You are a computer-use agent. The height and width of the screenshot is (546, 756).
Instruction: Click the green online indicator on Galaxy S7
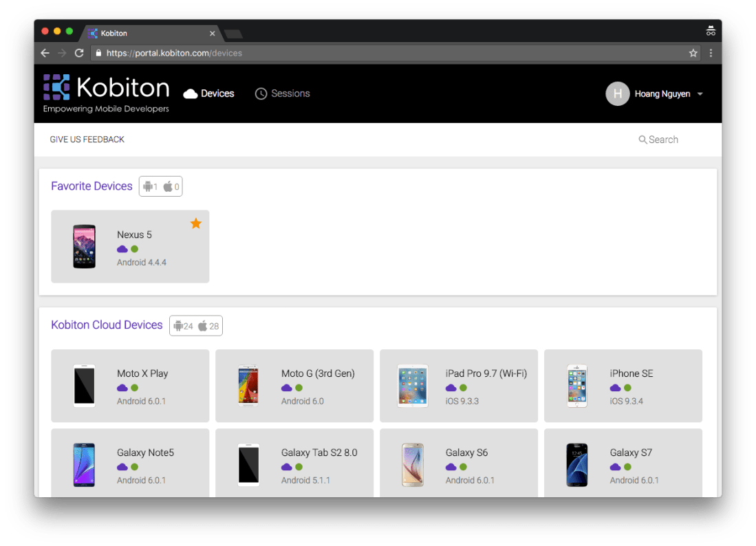626,466
